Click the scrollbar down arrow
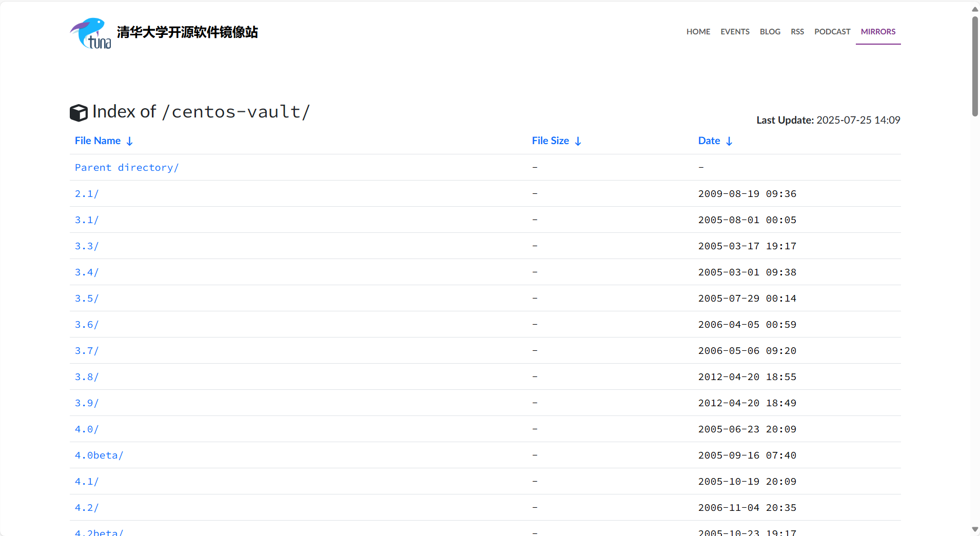Screen dimensions: 980x536 [x=975, y=529]
